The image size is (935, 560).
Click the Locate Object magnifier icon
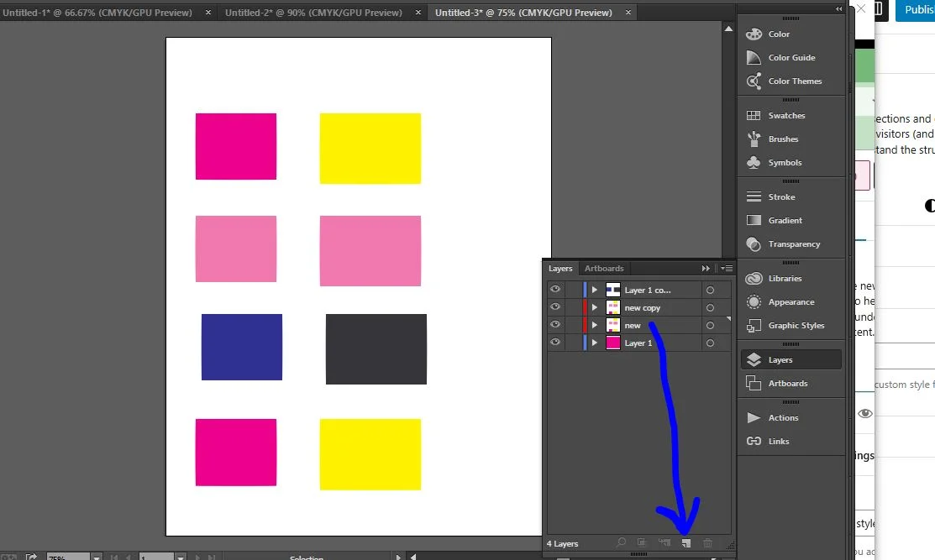tap(621, 543)
